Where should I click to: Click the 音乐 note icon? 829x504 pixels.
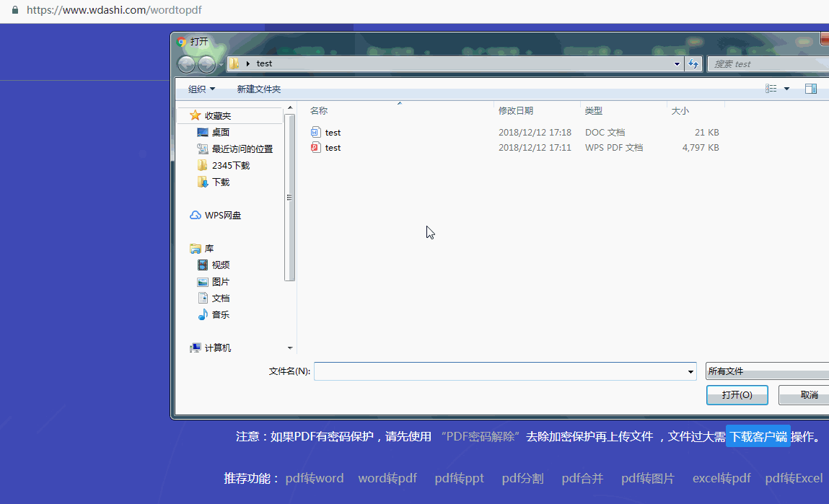(203, 314)
